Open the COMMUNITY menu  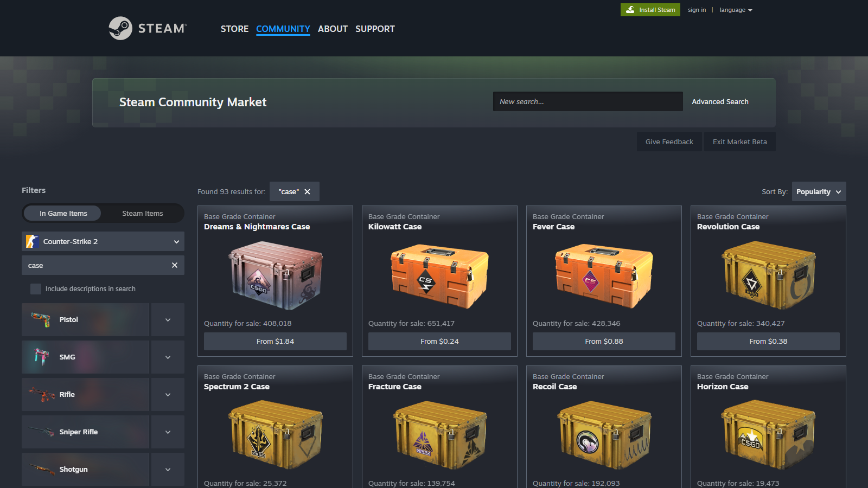283,29
